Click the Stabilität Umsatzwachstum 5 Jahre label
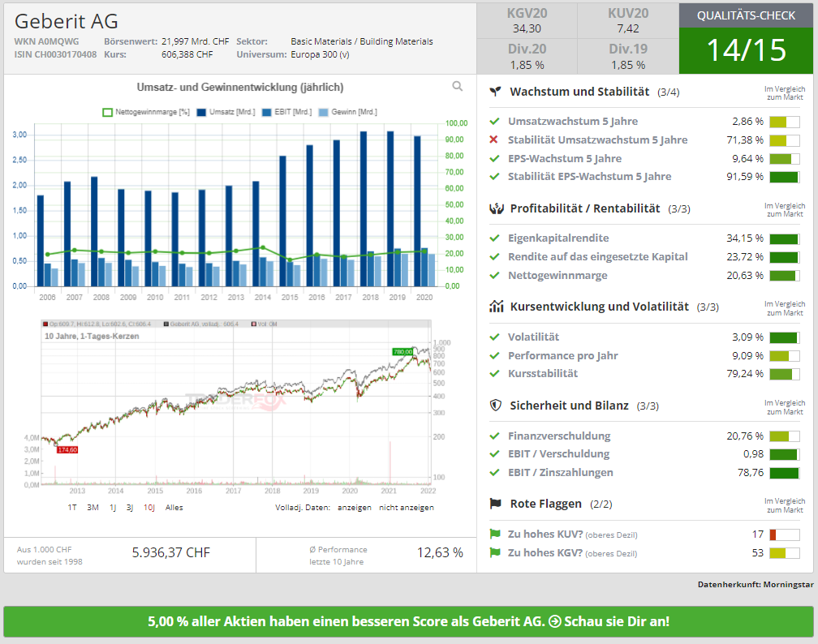Viewport: 818px width, 644px height. coord(598,140)
